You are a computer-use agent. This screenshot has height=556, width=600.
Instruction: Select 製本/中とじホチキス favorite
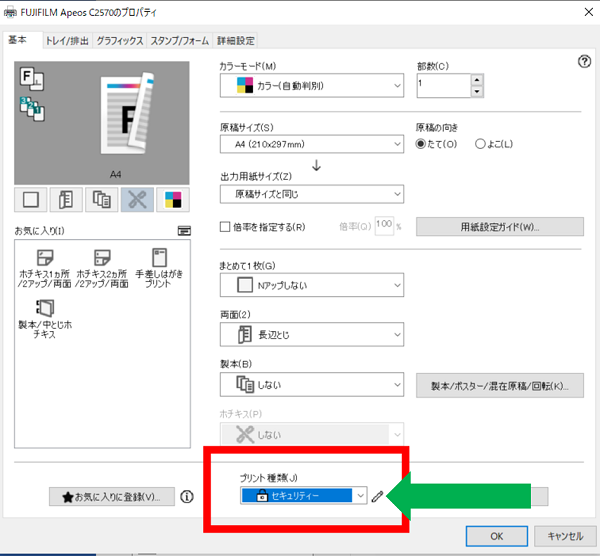click(x=44, y=318)
